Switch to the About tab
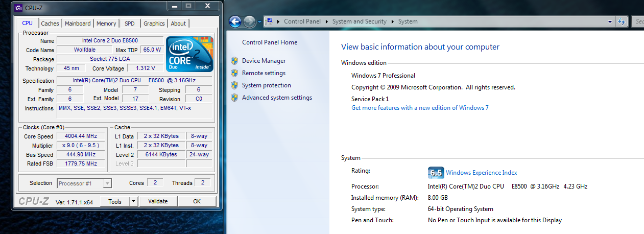This screenshot has height=234, width=644. point(178,24)
